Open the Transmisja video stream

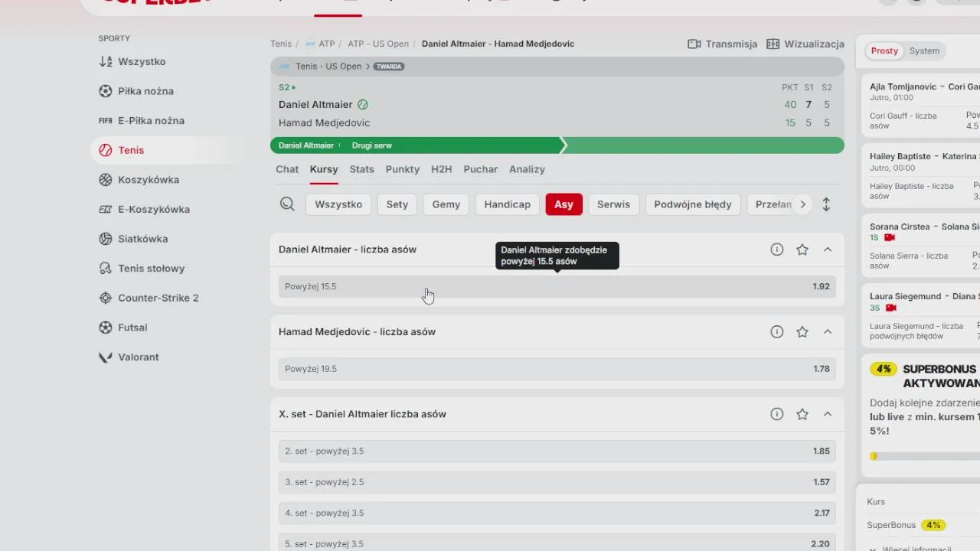(x=723, y=44)
